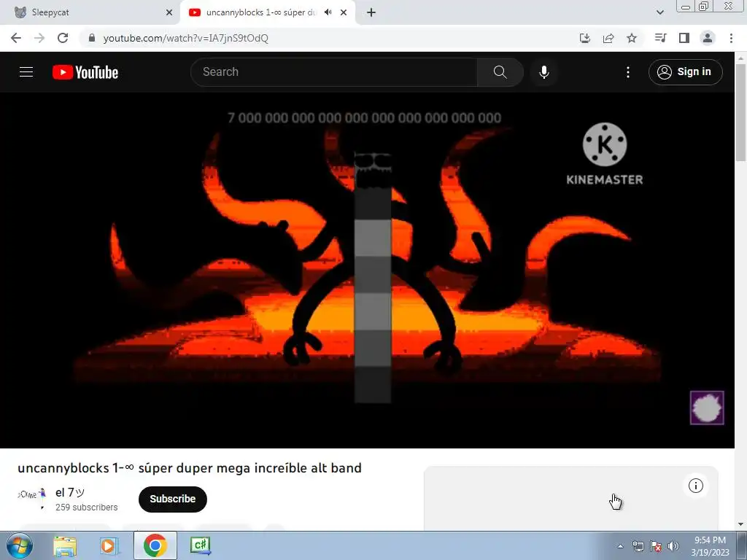
Task: Open YouTube settings three-dot menu
Action: [x=628, y=72]
